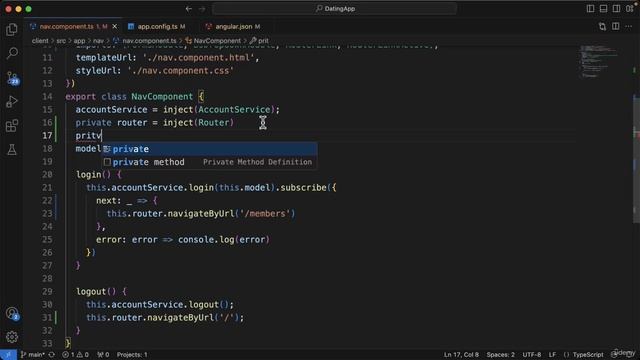Split the editor to the right

[x=616, y=27]
